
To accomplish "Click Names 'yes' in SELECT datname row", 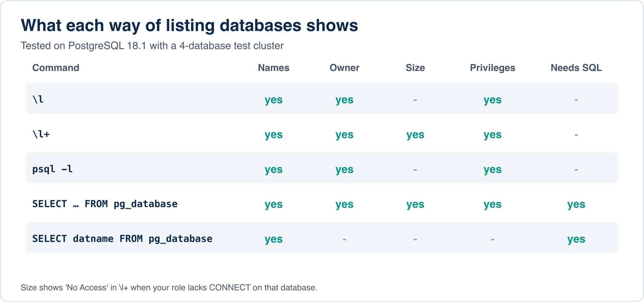I will [274, 239].
